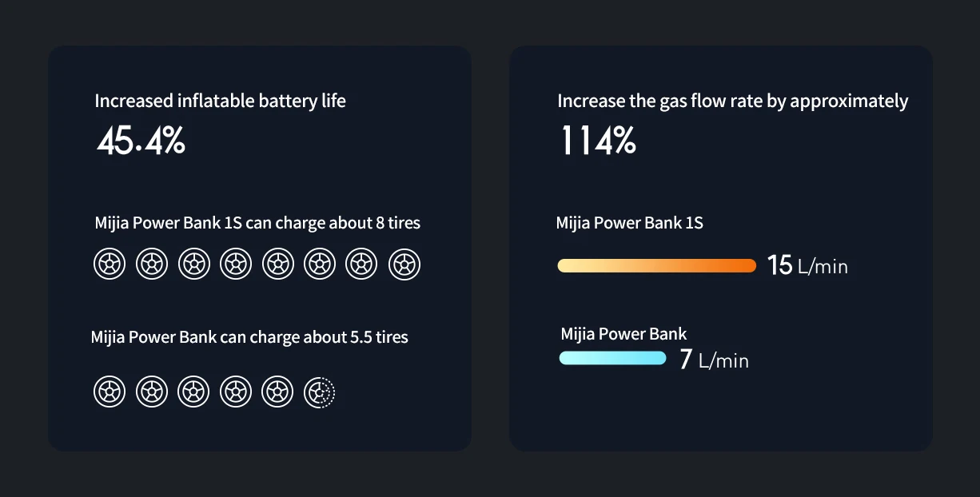This screenshot has height=497, width=980.
Task: Click the 'Mijia Power Bank' label above the blue bar
Action: [x=623, y=334]
